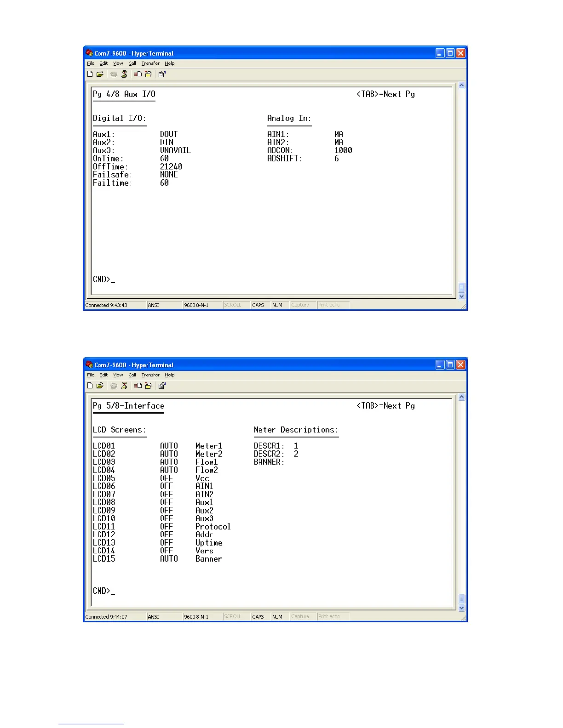Click 'UNAVAIL' value for Aux3
563x728 pixels.
175,150
